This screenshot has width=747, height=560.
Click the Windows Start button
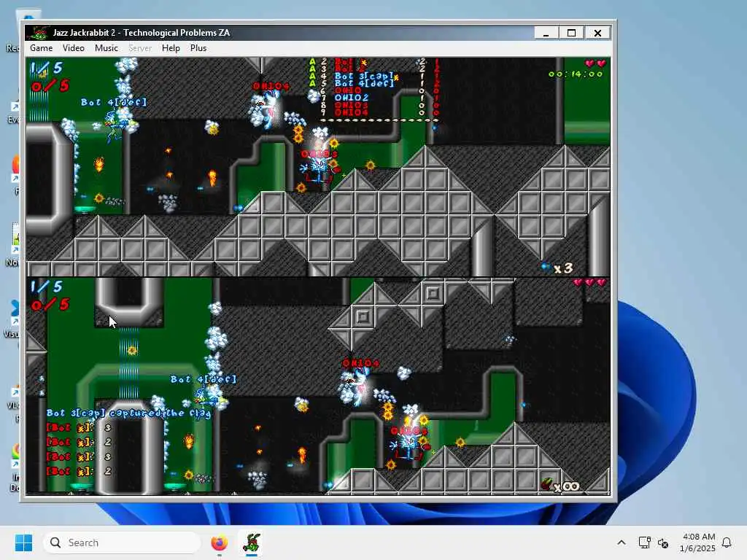[24, 542]
